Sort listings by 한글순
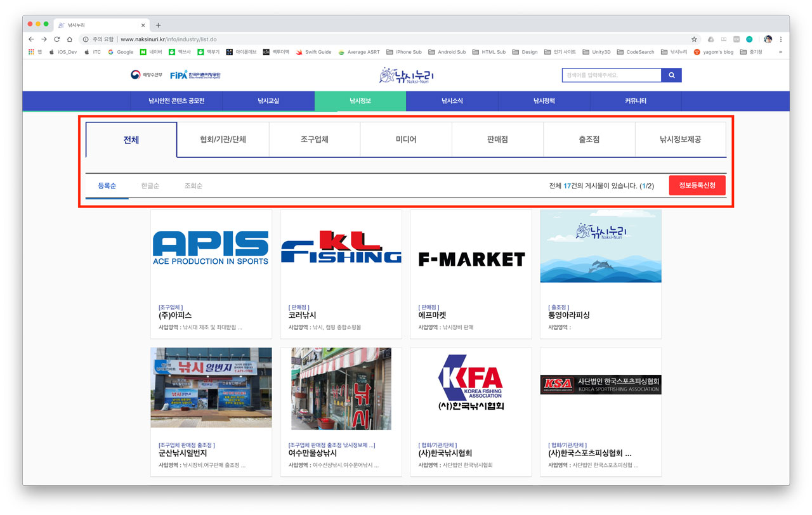812x515 pixels. (150, 186)
